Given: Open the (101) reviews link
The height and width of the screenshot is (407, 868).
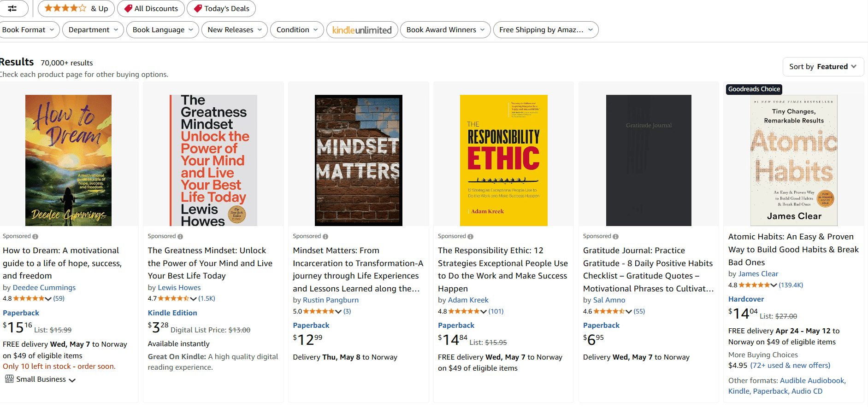Looking at the screenshot, I should click(496, 311).
